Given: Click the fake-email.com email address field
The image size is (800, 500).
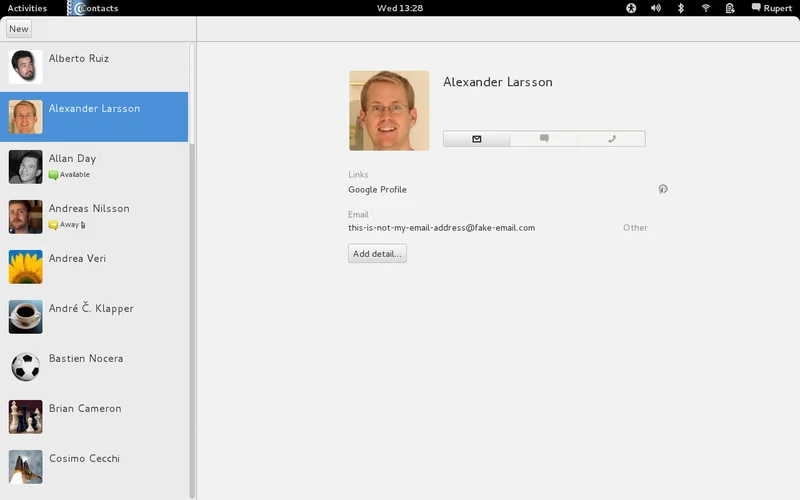Looking at the screenshot, I should 441,228.
